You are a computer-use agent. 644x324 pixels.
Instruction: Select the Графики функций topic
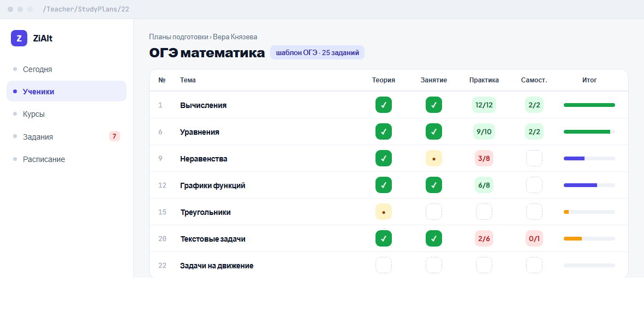click(213, 185)
